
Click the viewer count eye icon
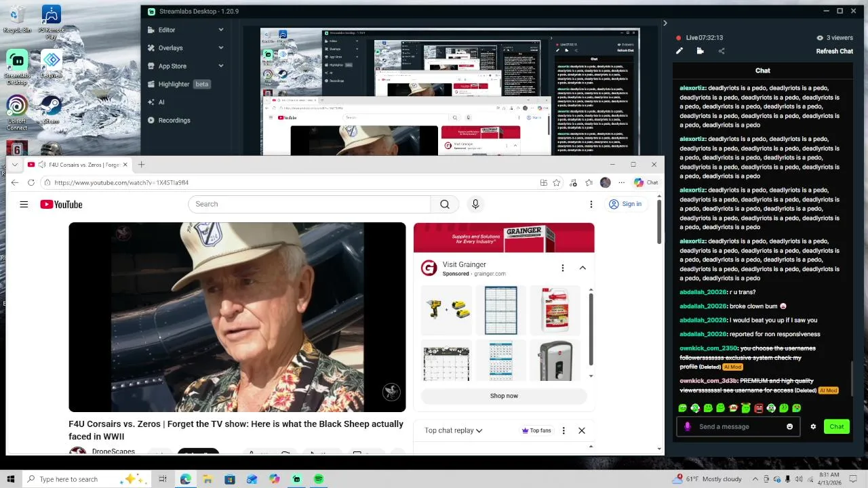click(820, 38)
